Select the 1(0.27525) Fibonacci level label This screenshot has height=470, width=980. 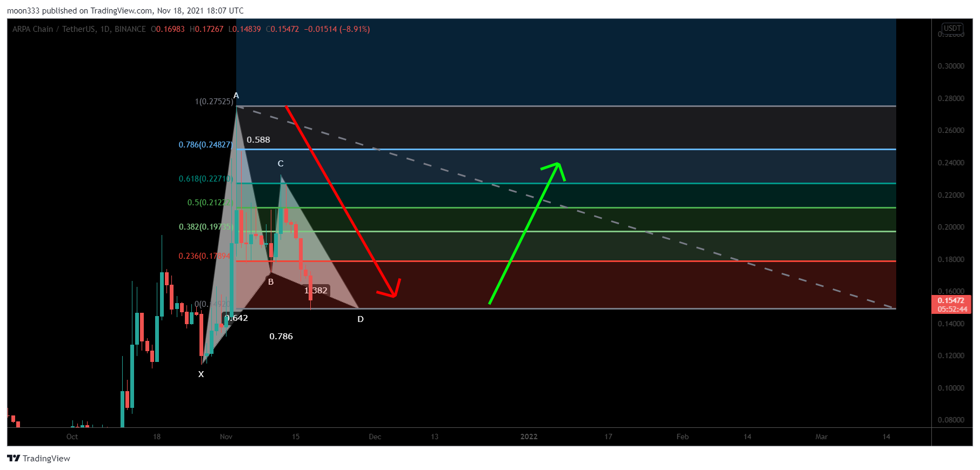point(214,102)
